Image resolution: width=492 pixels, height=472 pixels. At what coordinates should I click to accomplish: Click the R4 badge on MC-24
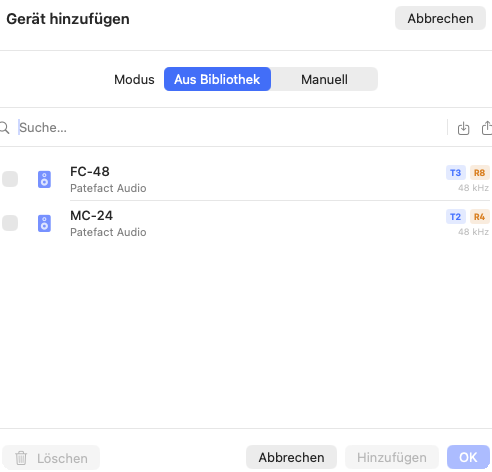pyautogui.click(x=480, y=217)
